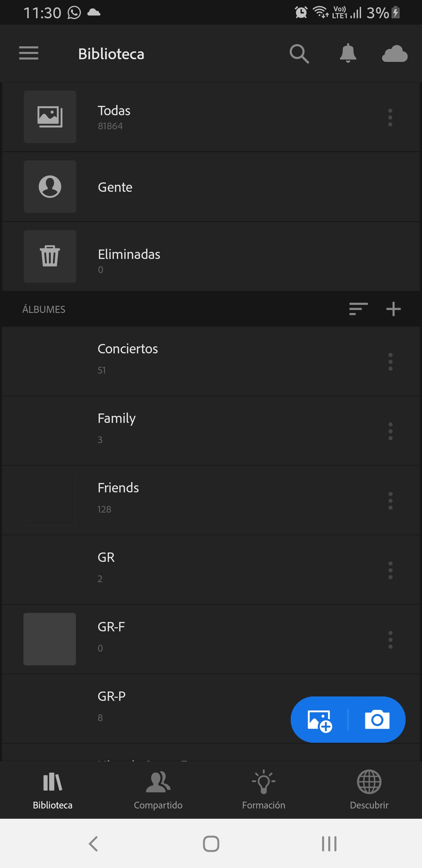Select the GR-F album thumbnail
This screenshot has width=422, height=868.
click(50, 639)
